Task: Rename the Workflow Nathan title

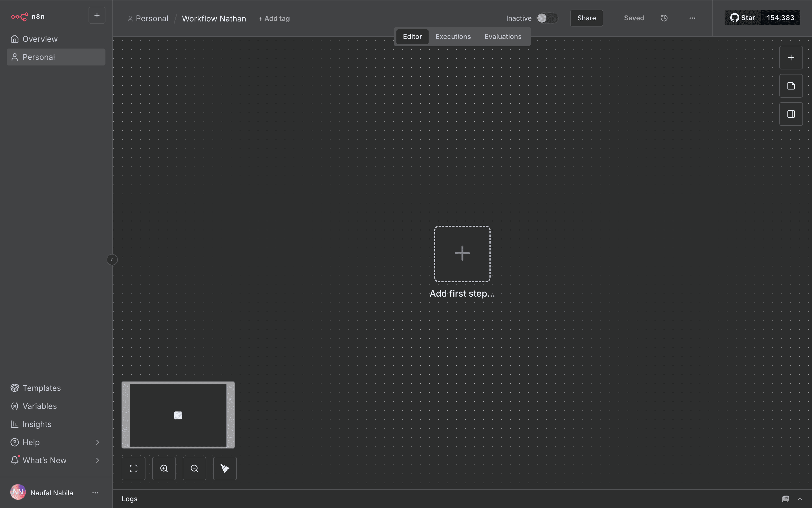Action: 214,18
